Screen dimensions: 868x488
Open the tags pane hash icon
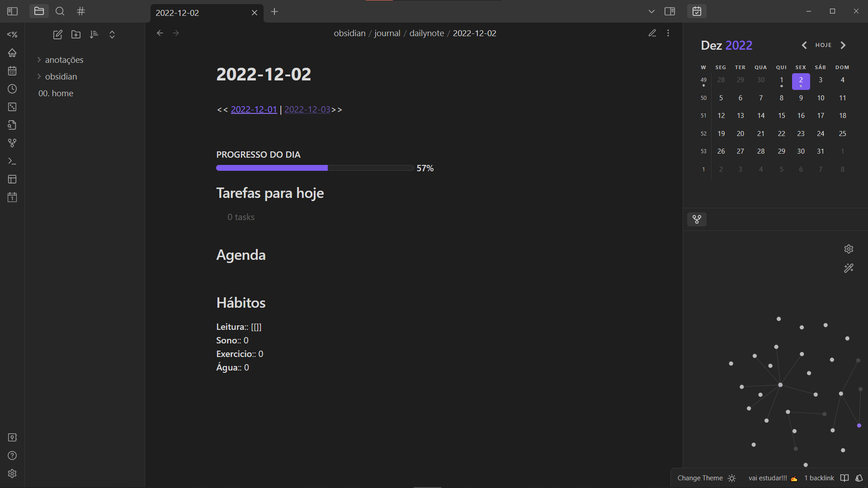[x=81, y=11]
